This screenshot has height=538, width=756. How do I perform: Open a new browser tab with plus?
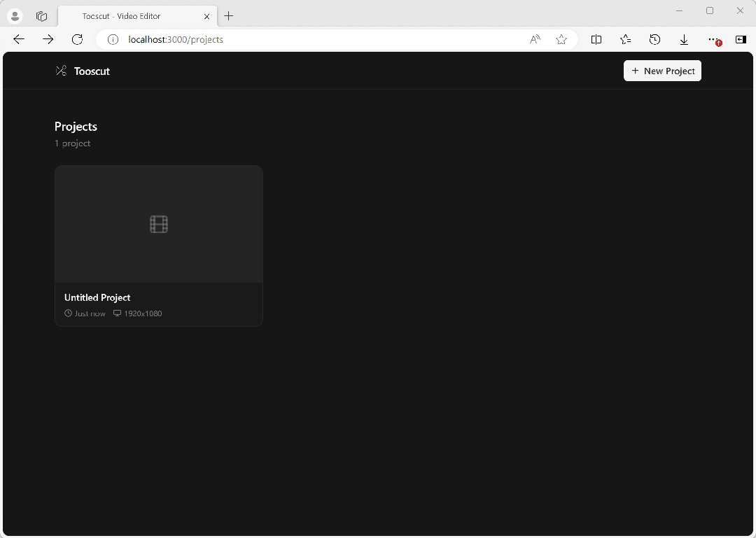click(x=228, y=16)
